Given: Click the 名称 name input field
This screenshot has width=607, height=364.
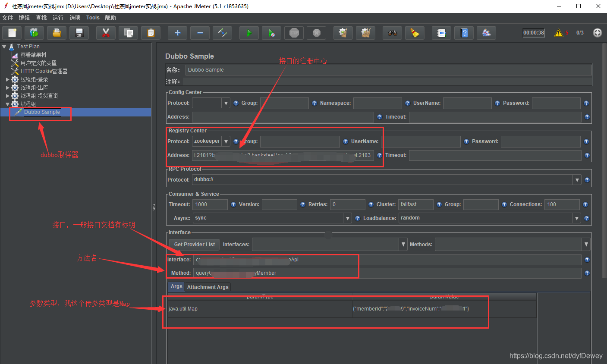Looking at the screenshot, I should click(x=389, y=70).
